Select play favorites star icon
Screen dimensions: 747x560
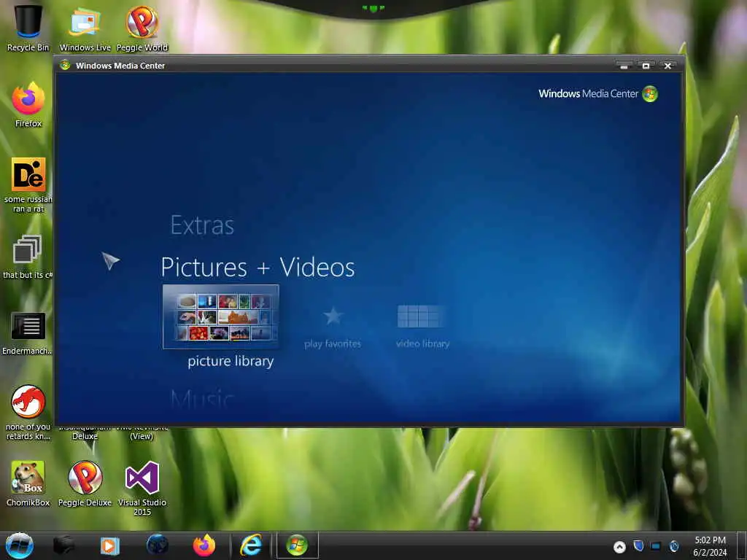click(333, 316)
